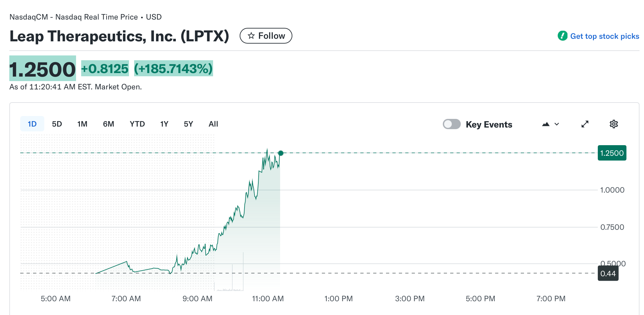Open the Get top stock picks link
644x315 pixels.
(x=604, y=36)
